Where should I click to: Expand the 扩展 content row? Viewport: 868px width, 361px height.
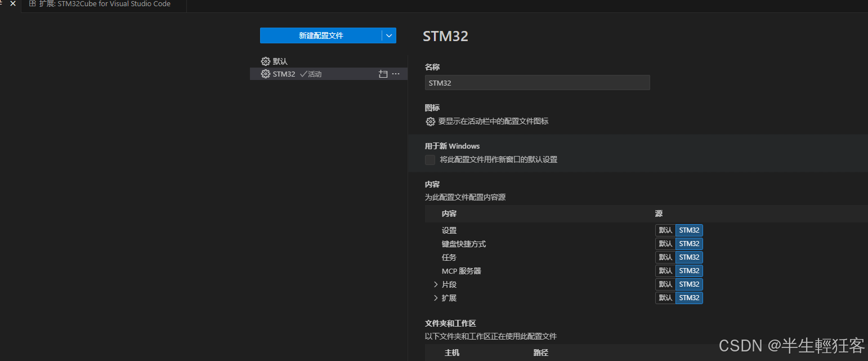435,297
